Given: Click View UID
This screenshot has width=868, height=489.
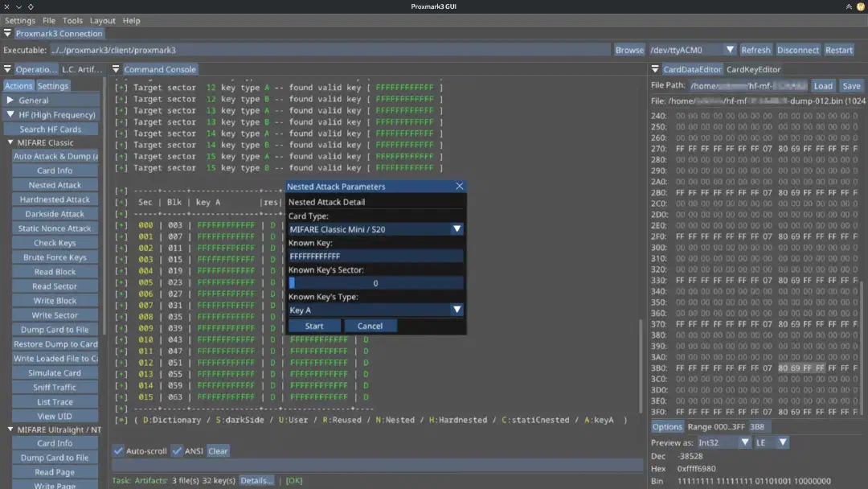Looking at the screenshot, I should (55, 416).
